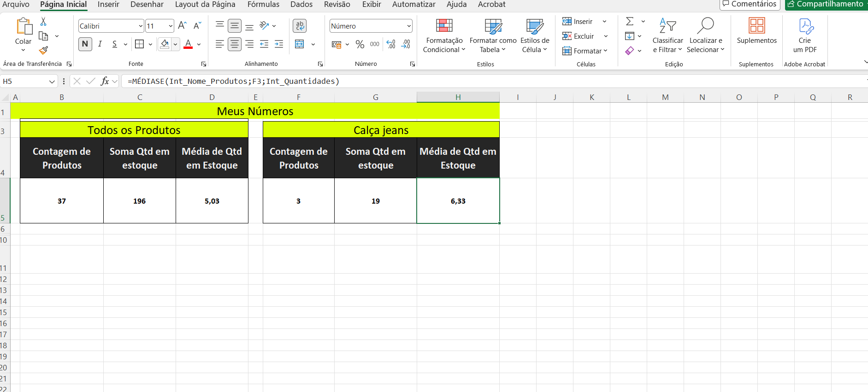Click Formatar cells button
Screen dimensions: 868x392
585,51
